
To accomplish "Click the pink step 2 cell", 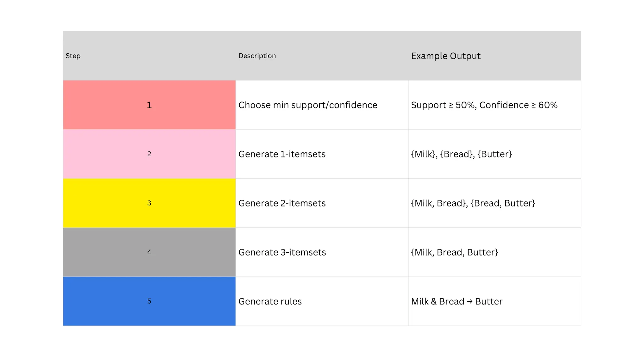I will point(149,154).
